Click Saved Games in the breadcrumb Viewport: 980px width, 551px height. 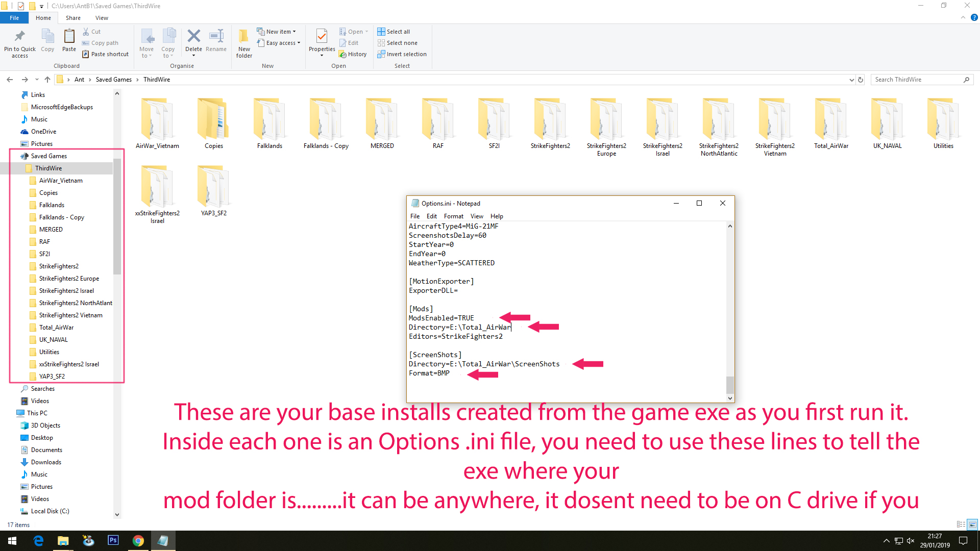point(114,80)
